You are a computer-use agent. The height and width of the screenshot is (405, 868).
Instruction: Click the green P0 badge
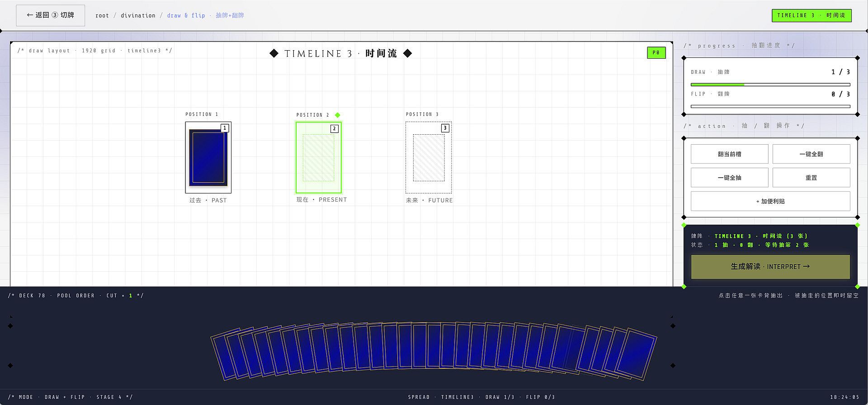(656, 53)
